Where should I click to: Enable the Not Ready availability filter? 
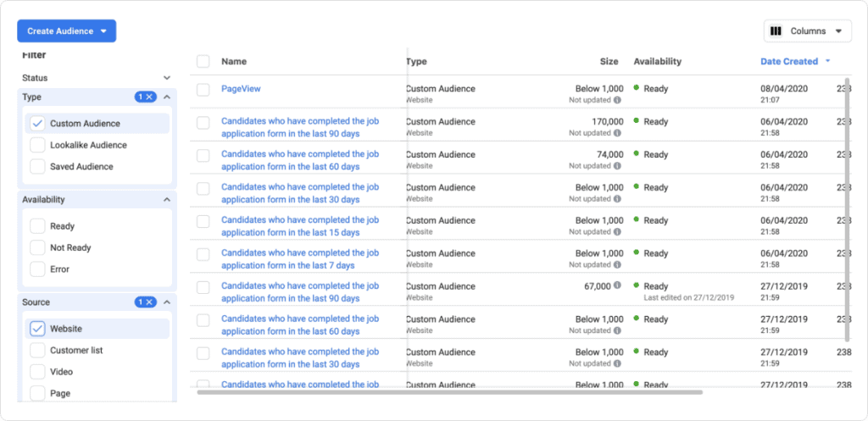(x=37, y=248)
